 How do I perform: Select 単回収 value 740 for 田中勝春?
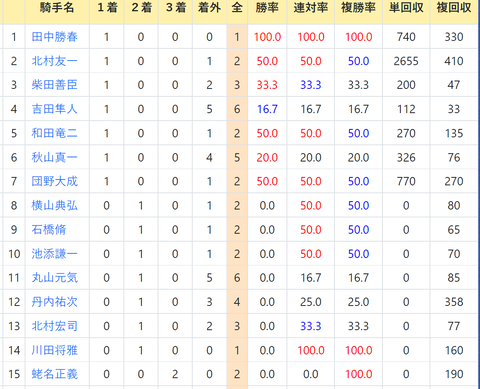[x=406, y=37]
